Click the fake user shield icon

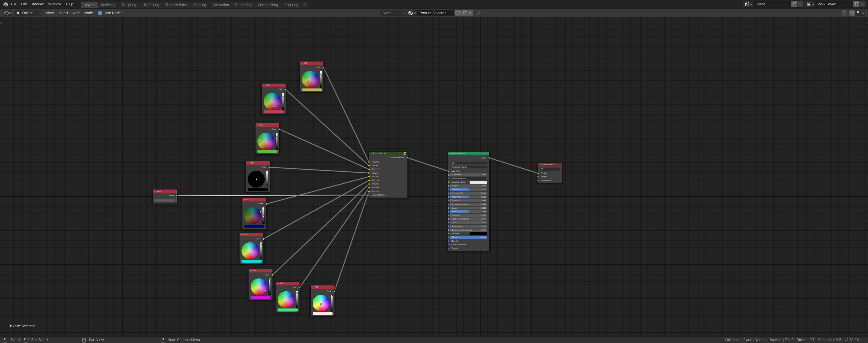457,13
